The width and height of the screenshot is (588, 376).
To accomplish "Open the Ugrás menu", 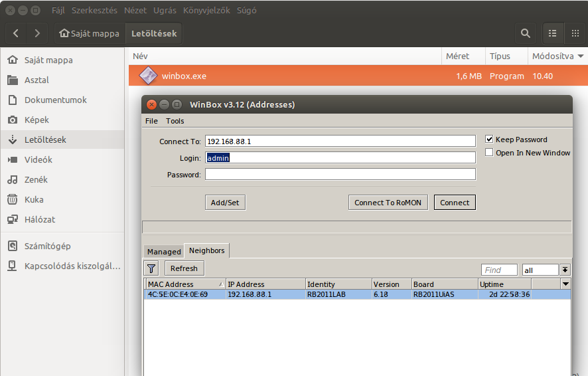I will pos(165,10).
